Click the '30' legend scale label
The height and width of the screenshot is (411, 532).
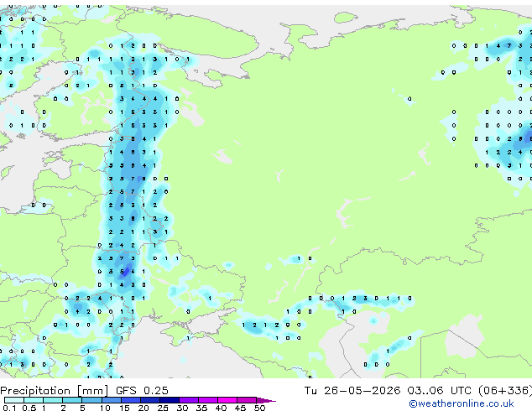click(x=182, y=408)
